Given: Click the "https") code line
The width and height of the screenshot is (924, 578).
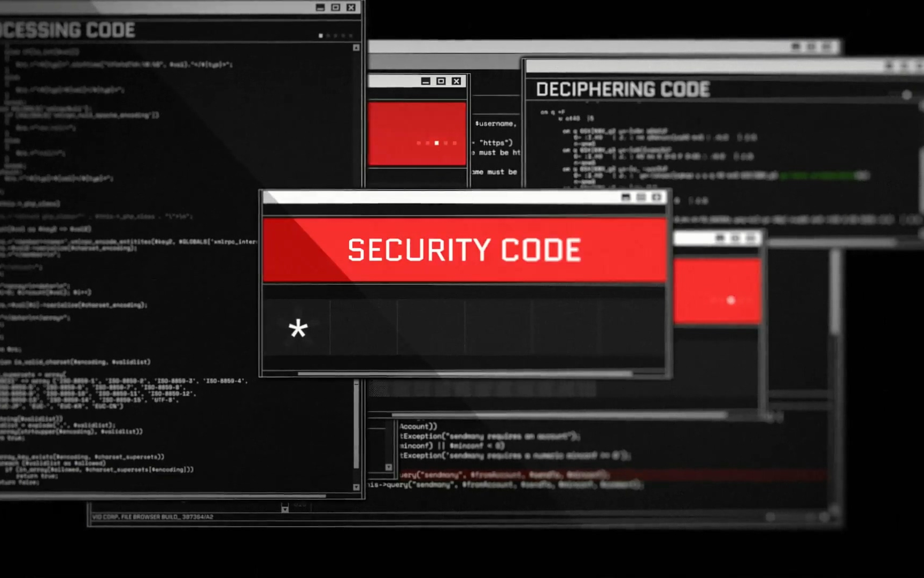Looking at the screenshot, I should pos(496,143).
